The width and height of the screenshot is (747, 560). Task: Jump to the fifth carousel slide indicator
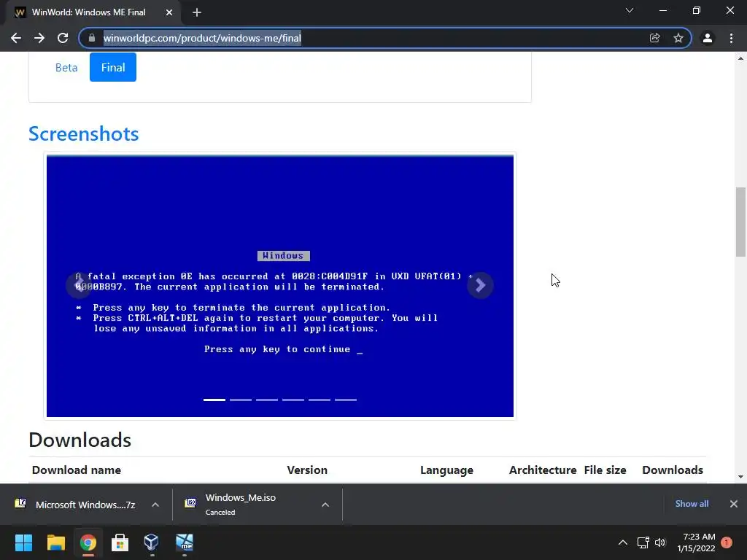point(320,400)
